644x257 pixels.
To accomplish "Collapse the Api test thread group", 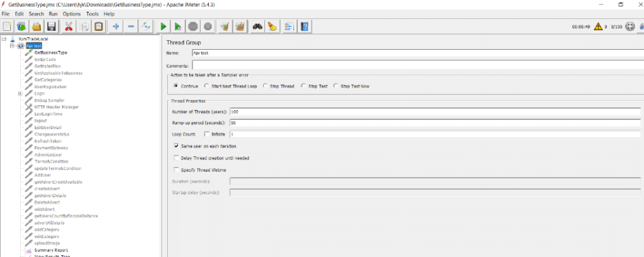I will [x=12, y=45].
